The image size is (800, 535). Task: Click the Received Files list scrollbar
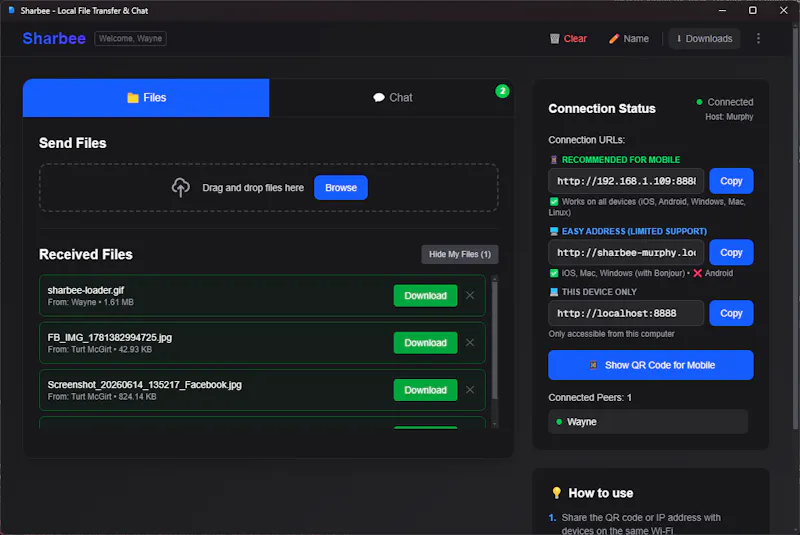[494, 340]
